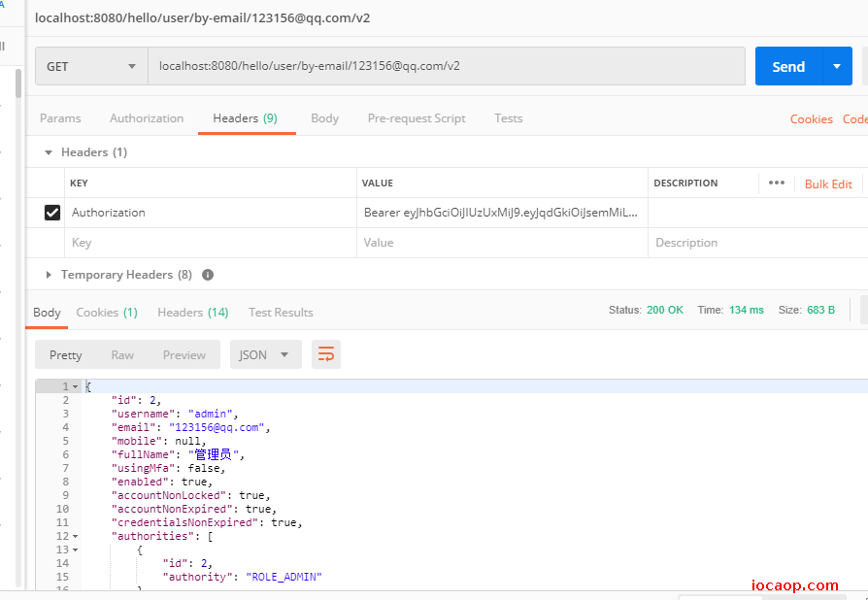Select the Pretty response view

click(x=65, y=354)
